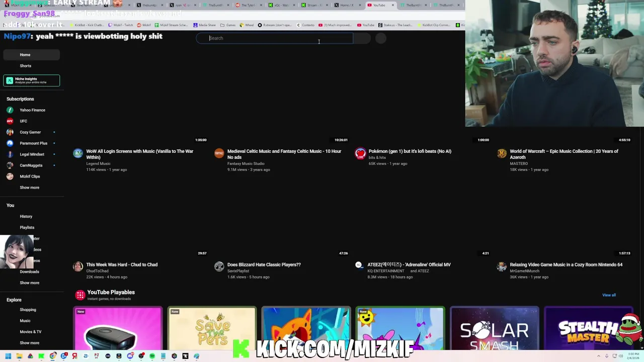
Task: Open the Stealth Master playable game
Action: 588,328
